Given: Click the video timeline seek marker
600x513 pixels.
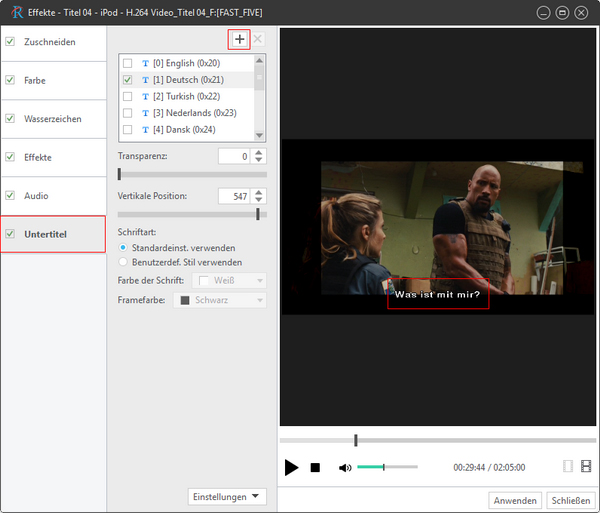Looking at the screenshot, I should [x=355, y=440].
